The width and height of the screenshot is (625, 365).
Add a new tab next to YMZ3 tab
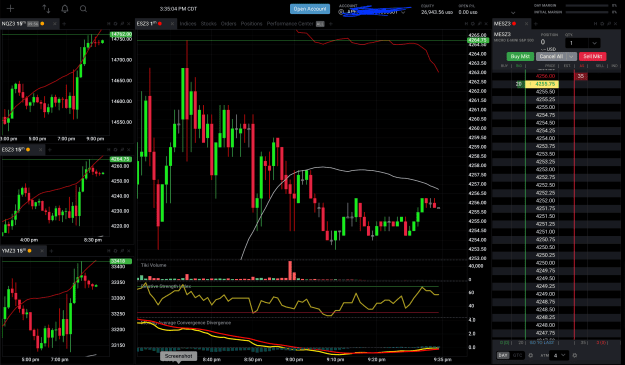(51, 251)
